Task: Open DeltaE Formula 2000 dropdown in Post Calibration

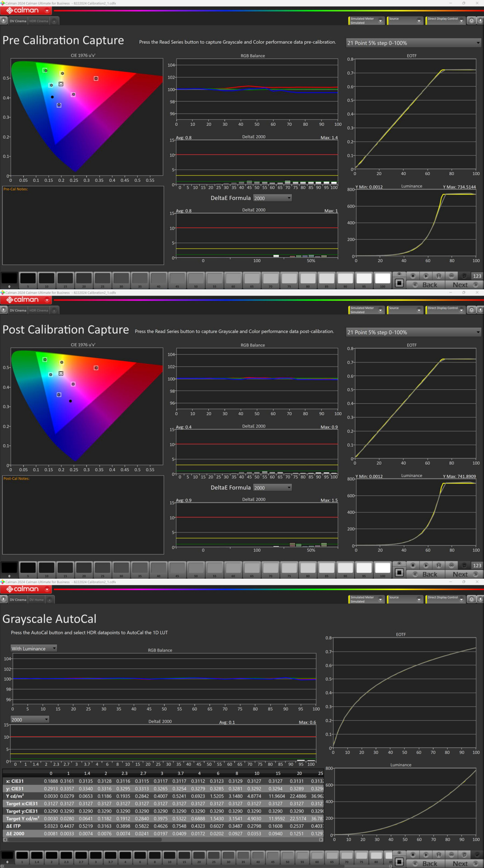Action: [273, 488]
